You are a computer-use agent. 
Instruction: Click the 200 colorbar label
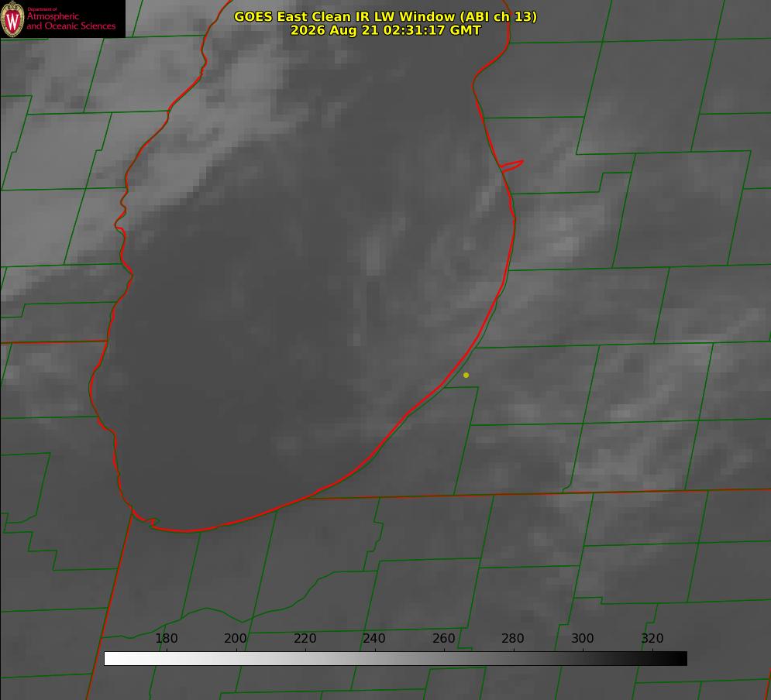pos(236,638)
